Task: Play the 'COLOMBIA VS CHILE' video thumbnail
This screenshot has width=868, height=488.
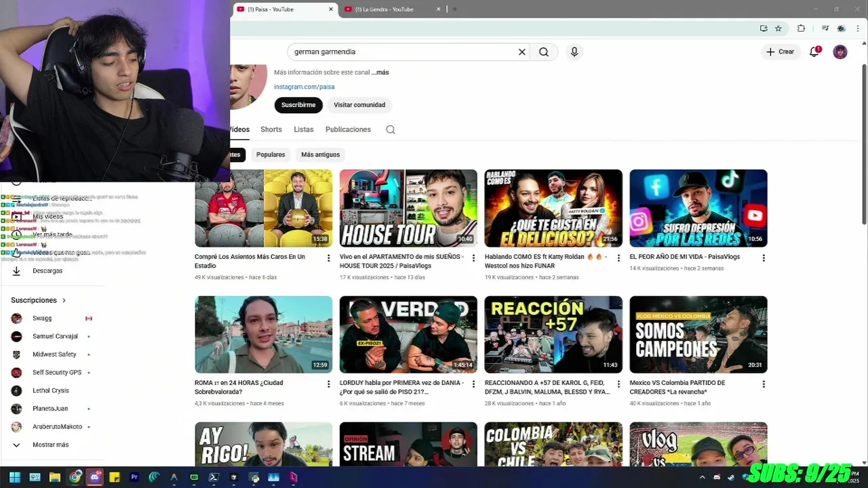Action: (553, 444)
